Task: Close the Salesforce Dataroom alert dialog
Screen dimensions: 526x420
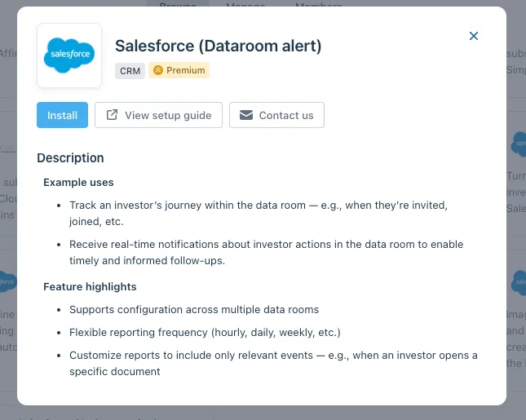Action: tap(473, 36)
